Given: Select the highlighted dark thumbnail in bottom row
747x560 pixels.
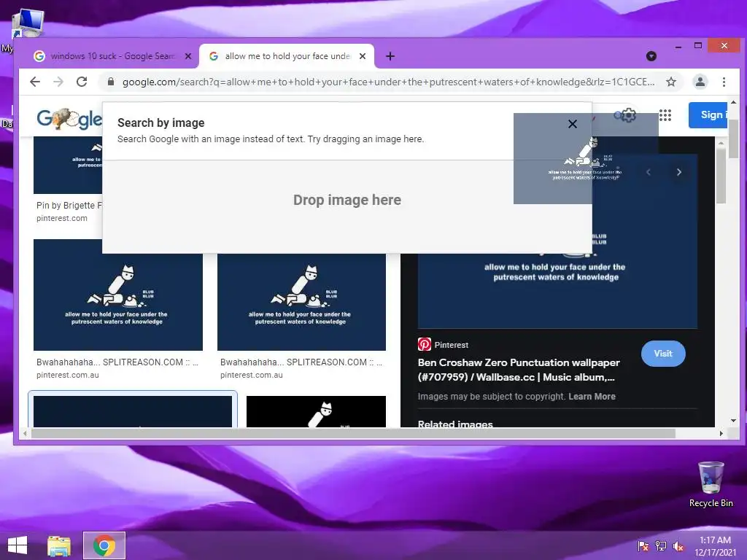Looking at the screenshot, I should coord(133,411).
